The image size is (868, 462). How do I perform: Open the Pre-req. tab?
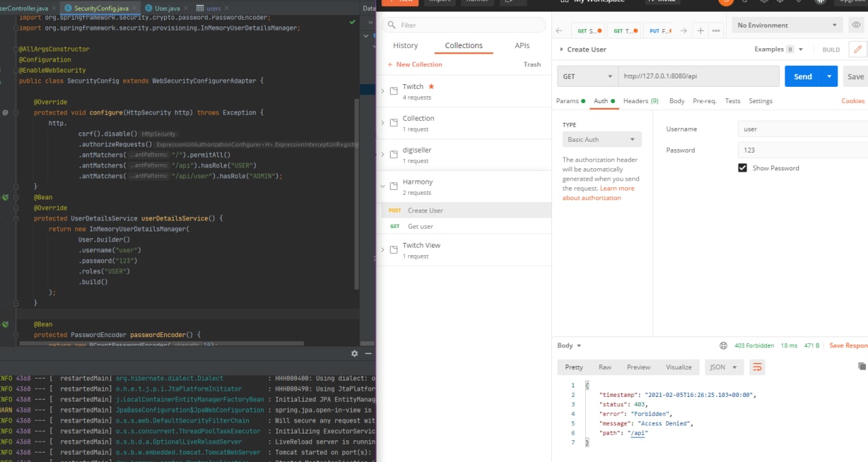(705, 101)
